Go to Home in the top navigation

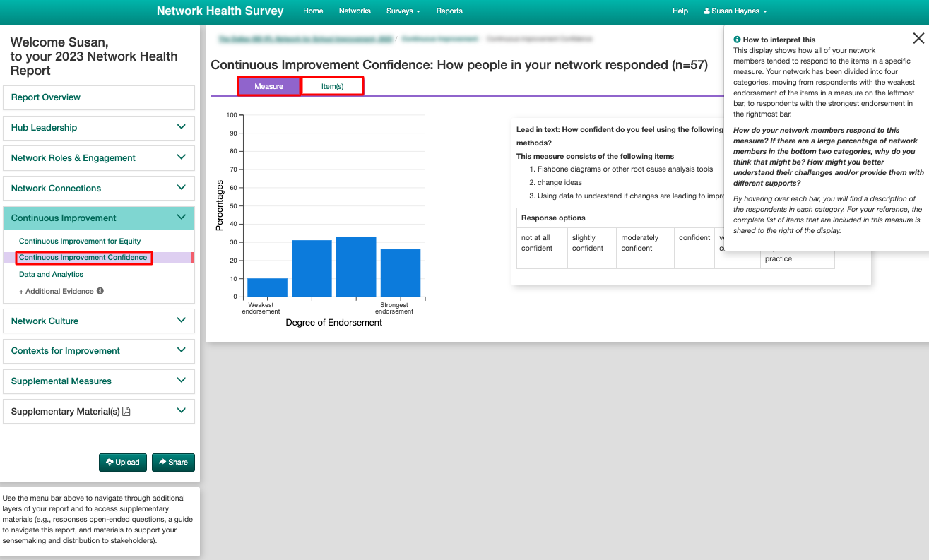coord(313,11)
